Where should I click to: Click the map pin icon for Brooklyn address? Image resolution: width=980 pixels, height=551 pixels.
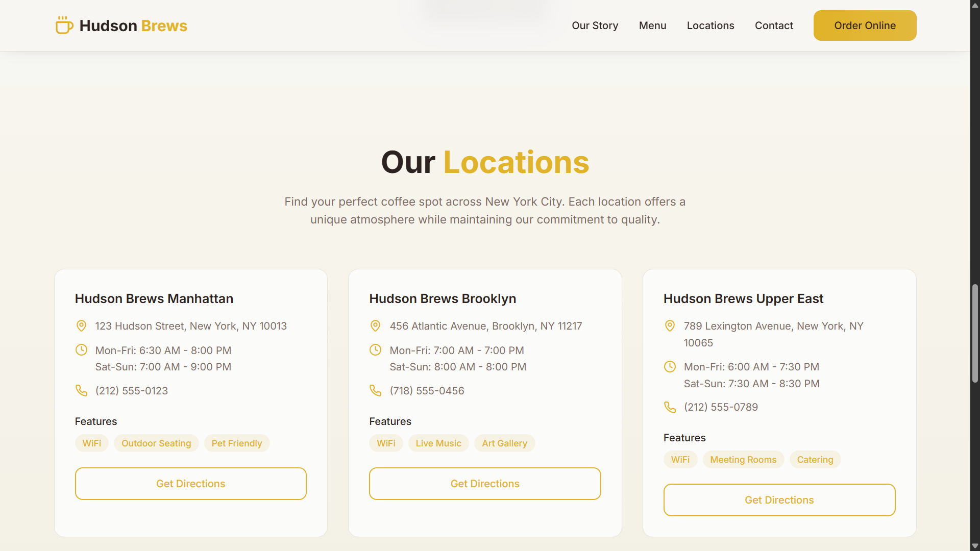(375, 325)
